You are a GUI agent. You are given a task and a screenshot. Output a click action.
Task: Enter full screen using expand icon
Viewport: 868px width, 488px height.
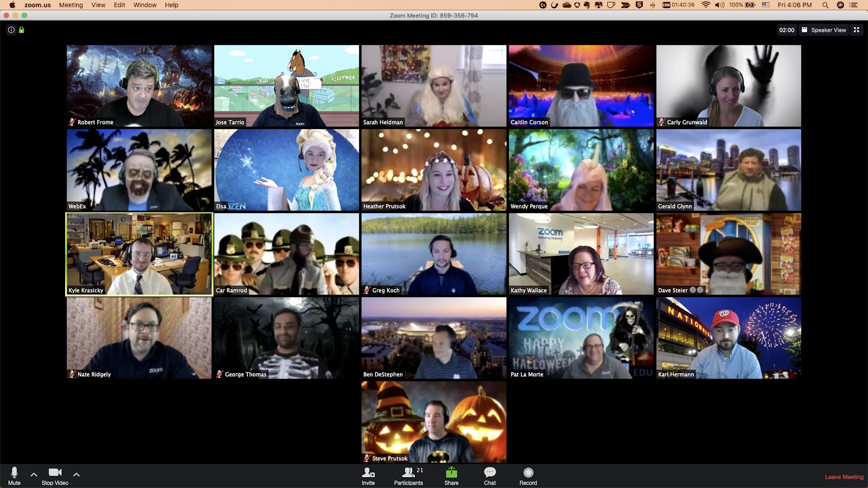point(857,30)
